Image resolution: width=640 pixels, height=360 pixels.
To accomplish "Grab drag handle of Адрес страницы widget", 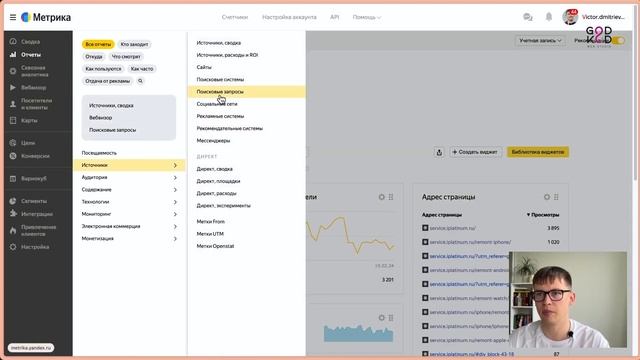I will (556, 197).
